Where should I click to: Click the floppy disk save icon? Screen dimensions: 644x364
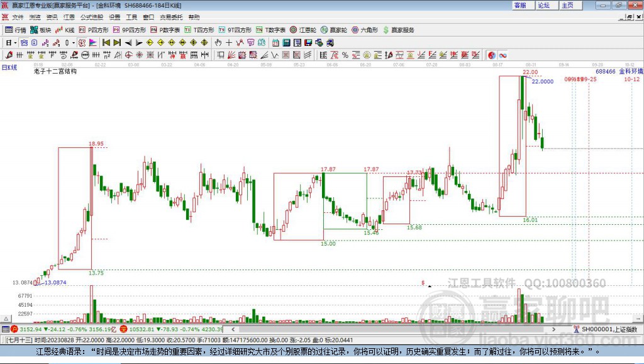click(308, 42)
